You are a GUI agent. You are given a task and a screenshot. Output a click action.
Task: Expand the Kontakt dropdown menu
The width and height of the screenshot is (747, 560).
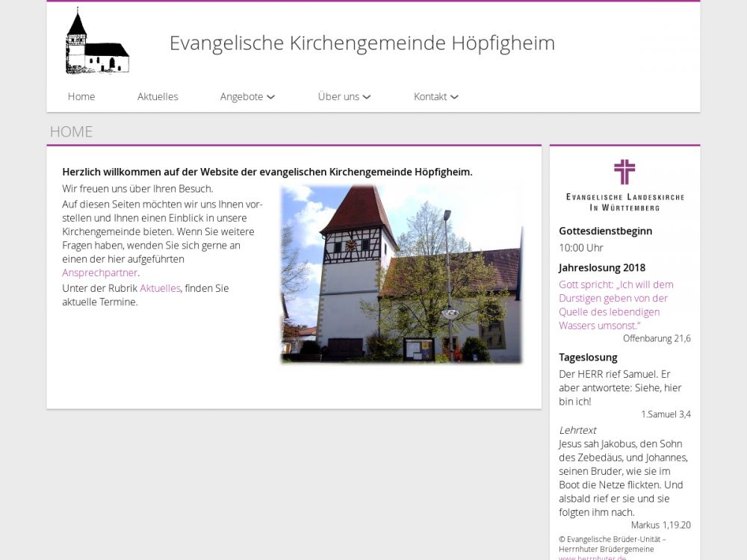[430, 96]
